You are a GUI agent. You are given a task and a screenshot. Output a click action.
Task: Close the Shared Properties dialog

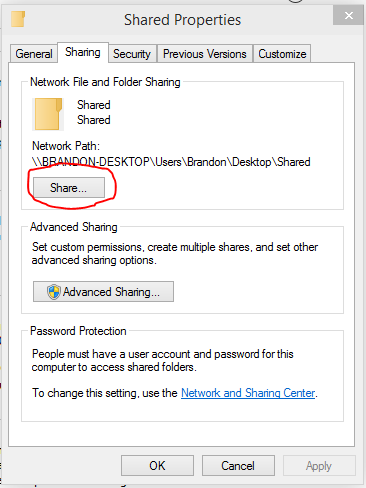[348, 15]
